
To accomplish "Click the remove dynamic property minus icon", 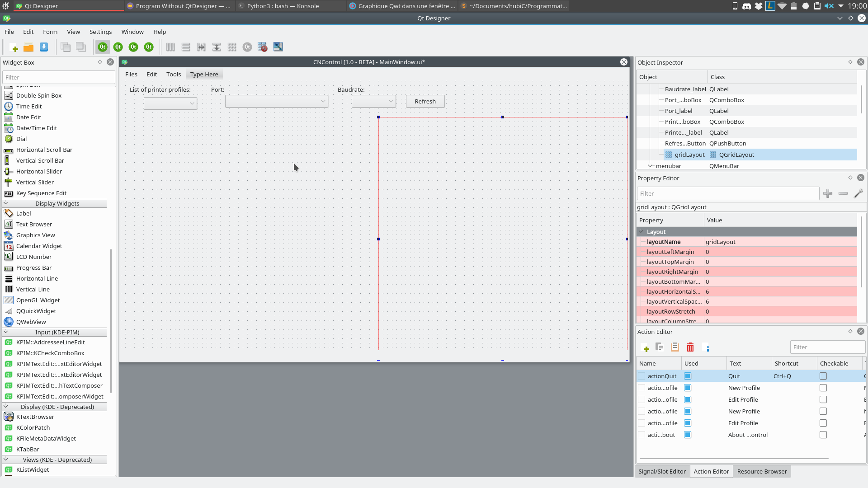I will (843, 193).
